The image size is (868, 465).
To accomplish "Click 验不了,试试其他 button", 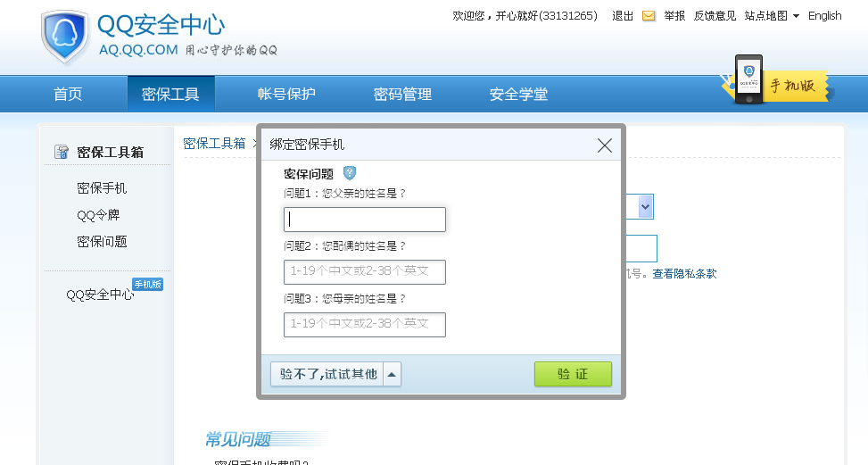I will coord(327,374).
